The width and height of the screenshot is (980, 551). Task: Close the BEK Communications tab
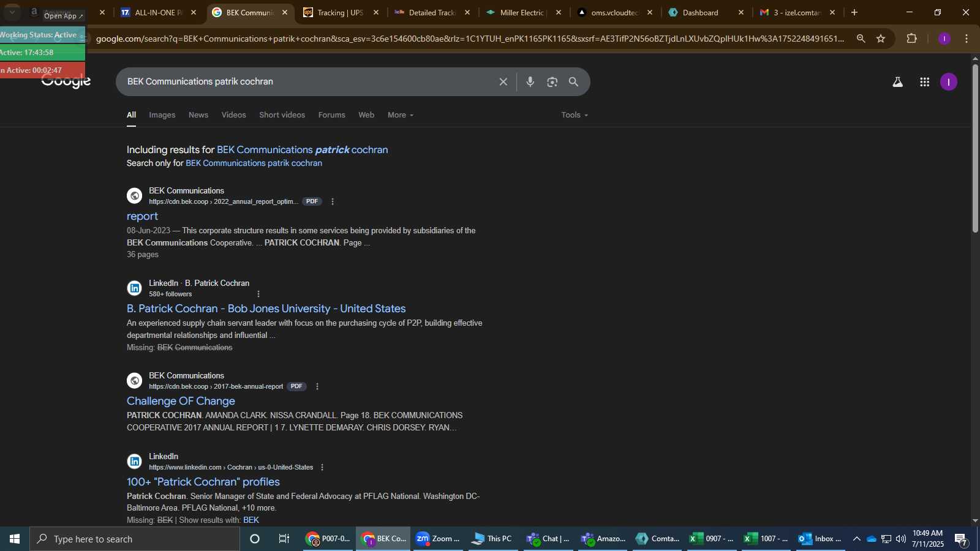point(285,12)
